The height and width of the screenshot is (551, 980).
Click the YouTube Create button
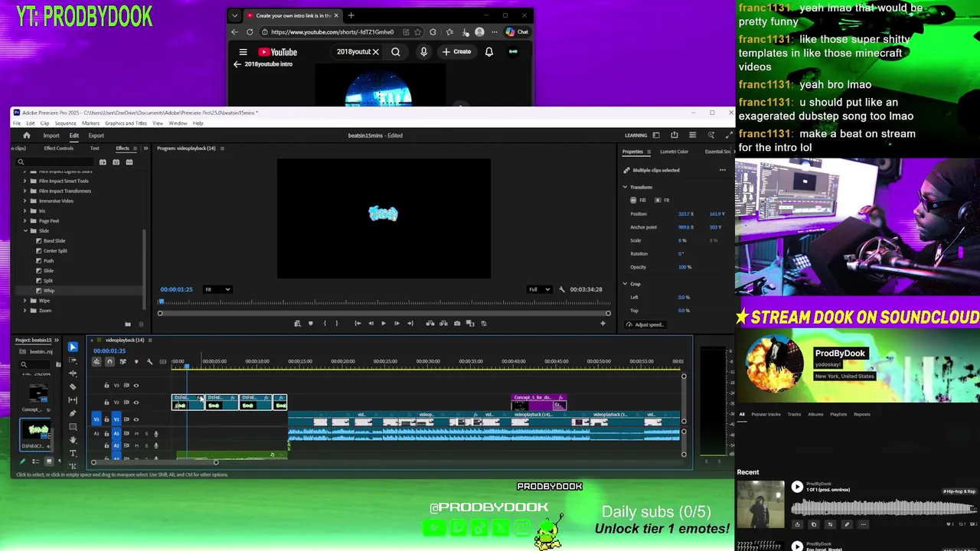[456, 51]
